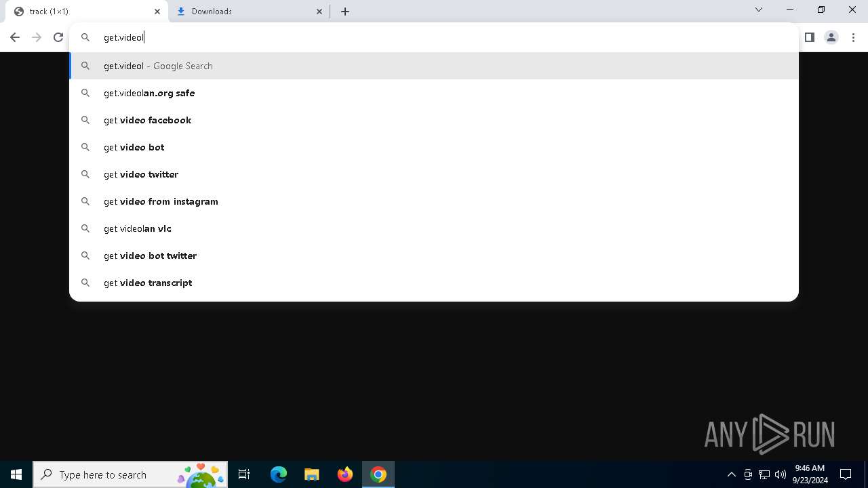Click into the address bar text field
Screen dimensions: 868x488
pyautogui.click(x=434, y=37)
